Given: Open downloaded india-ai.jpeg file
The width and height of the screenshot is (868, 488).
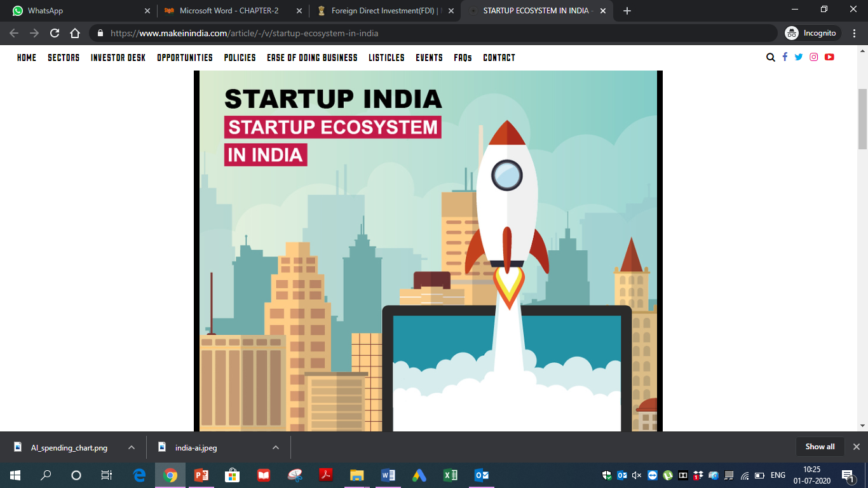Looking at the screenshot, I should click(196, 447).
